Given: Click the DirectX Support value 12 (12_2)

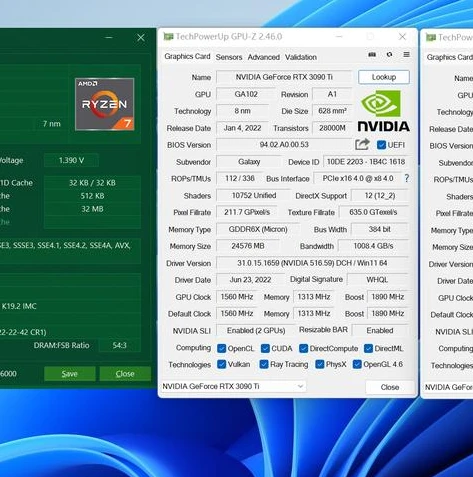Looking at the screenshot, I should pyautogui.click(x=380, y=195).
